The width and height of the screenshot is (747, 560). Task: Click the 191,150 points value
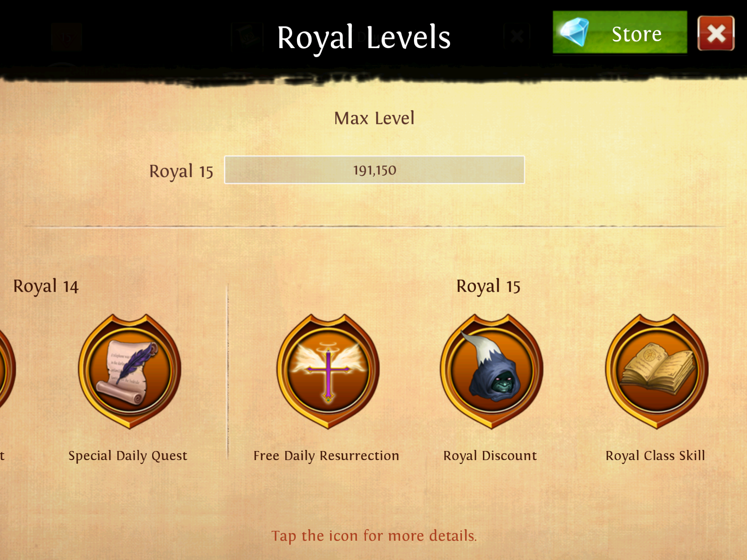click(x=375, y=170)
